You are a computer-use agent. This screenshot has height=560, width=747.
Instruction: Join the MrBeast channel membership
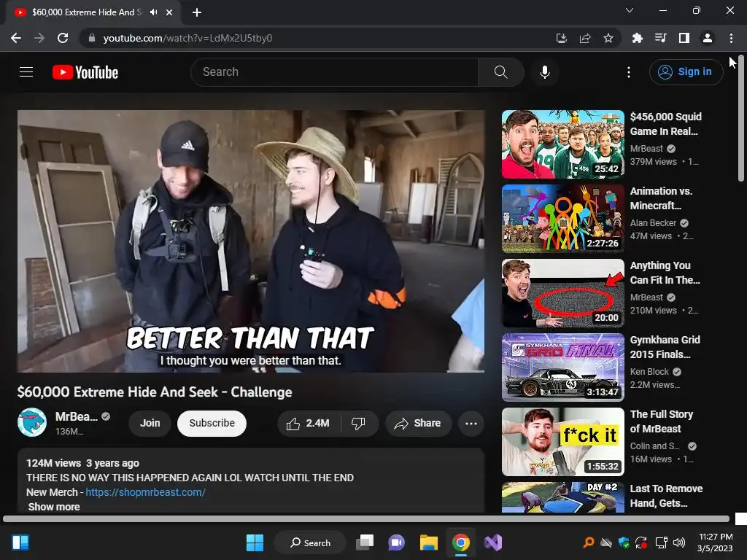150,423
